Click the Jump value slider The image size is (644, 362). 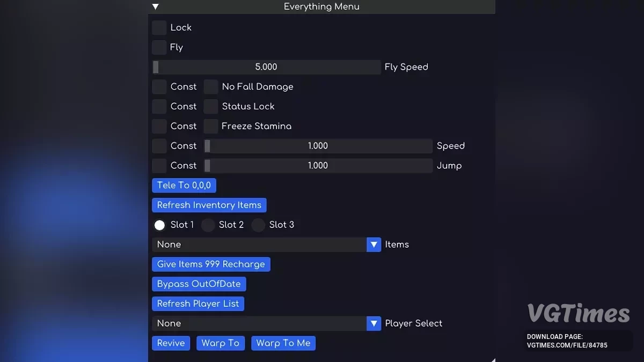pyautogui.click(x=318, y=166)
